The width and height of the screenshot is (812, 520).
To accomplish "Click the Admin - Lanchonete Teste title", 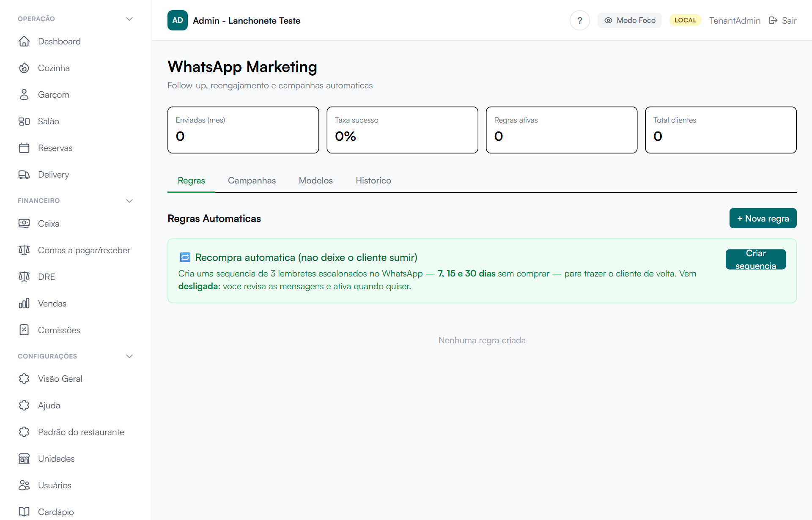I will [247, 21].
